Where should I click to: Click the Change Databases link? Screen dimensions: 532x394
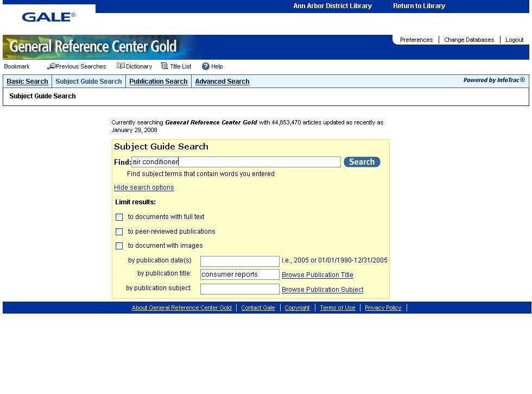[x=469, y=40]
